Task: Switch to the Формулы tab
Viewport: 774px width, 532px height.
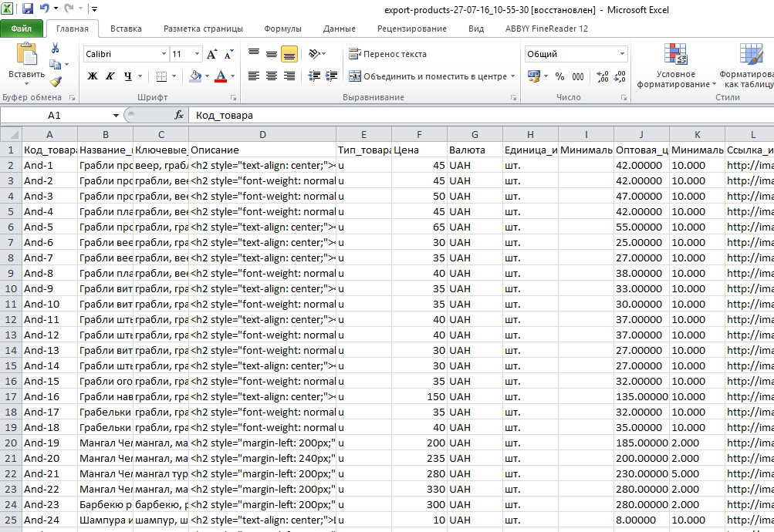Action: click(282, 29)
